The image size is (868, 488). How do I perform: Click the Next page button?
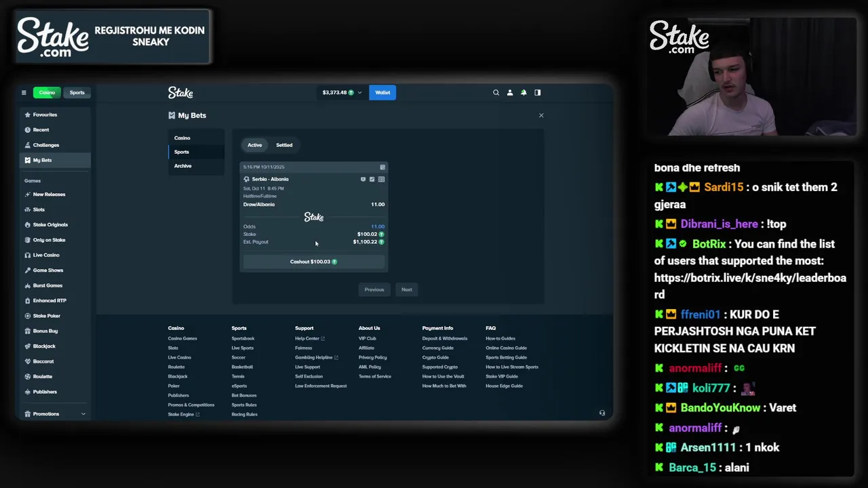407,289
